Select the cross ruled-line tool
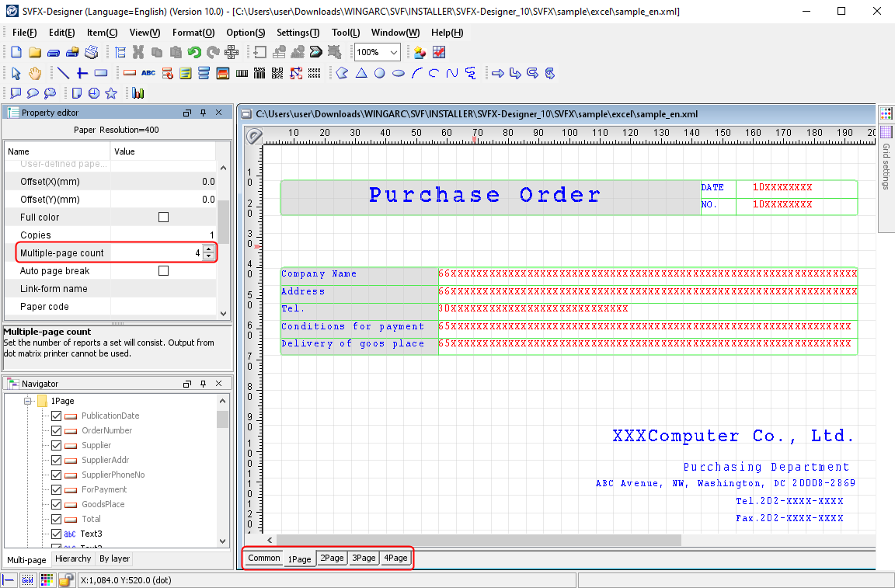The image size is (895, 588). click(x=82, y=73)
